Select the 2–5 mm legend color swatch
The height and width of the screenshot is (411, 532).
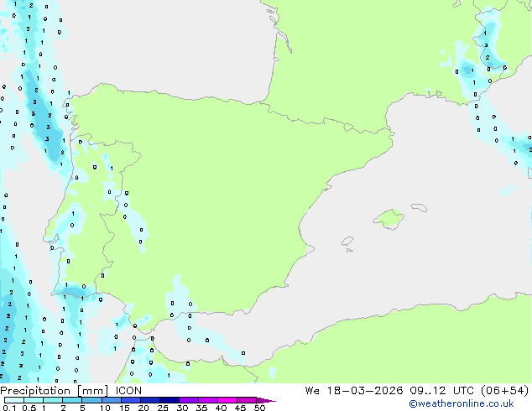coord(72,400)
